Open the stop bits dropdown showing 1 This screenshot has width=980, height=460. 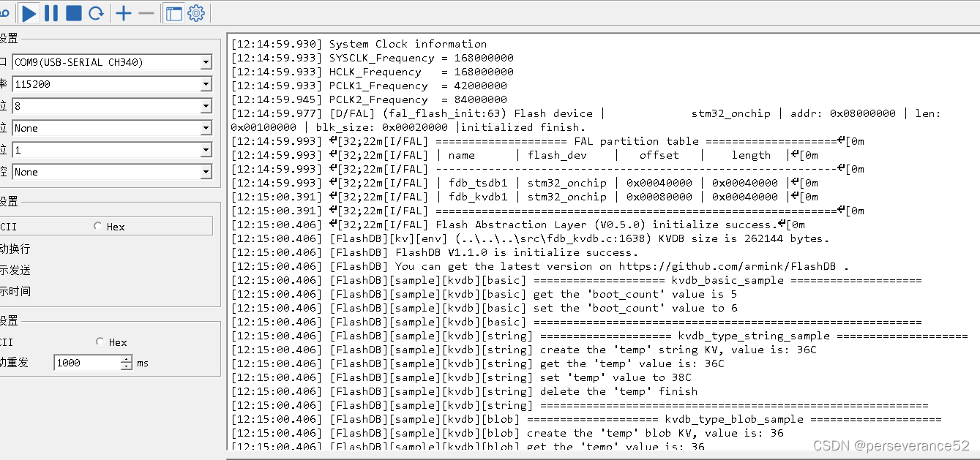(113, 150)
